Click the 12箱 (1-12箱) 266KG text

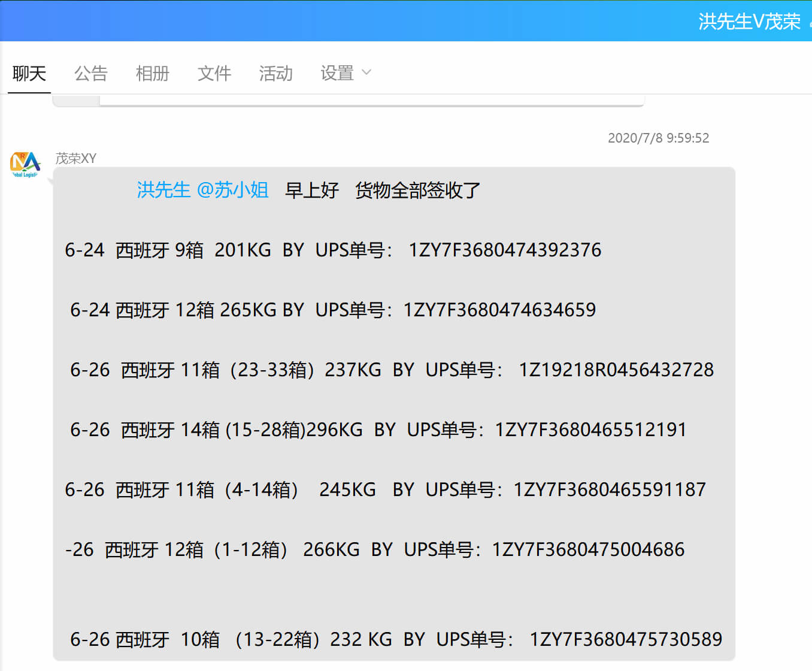(262, 549)
